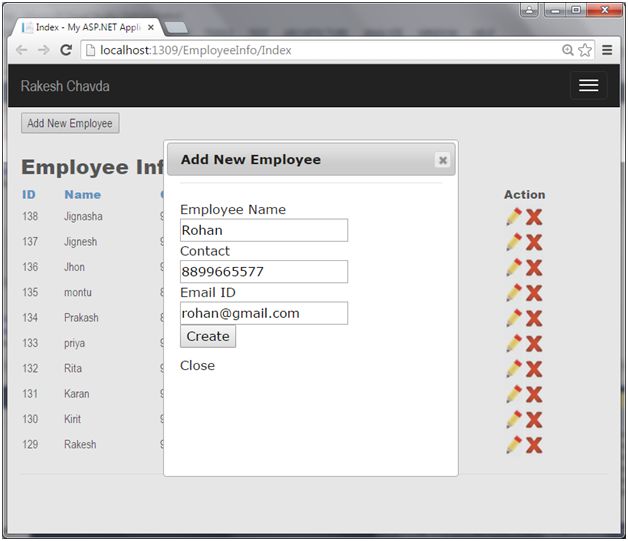
Task: Click the Chrome user profile button
Action: tap(529, 10)
